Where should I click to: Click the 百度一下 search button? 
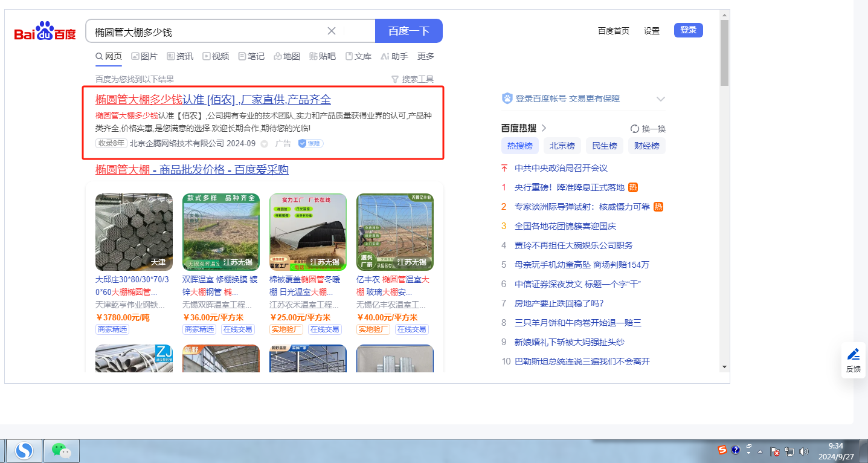[409, 31]
